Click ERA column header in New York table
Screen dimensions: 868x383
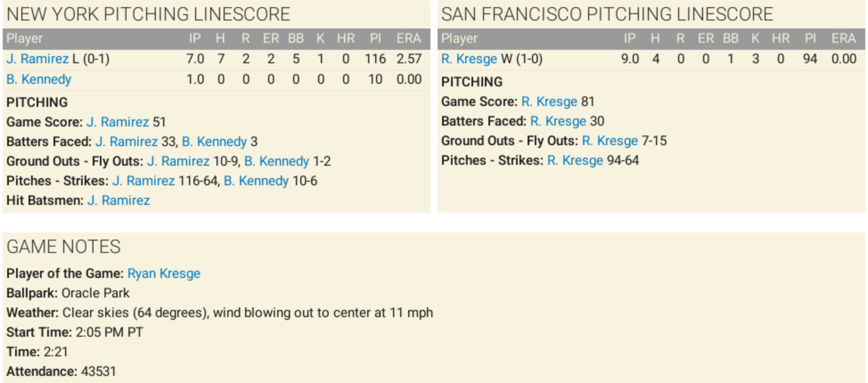[409, 39]
